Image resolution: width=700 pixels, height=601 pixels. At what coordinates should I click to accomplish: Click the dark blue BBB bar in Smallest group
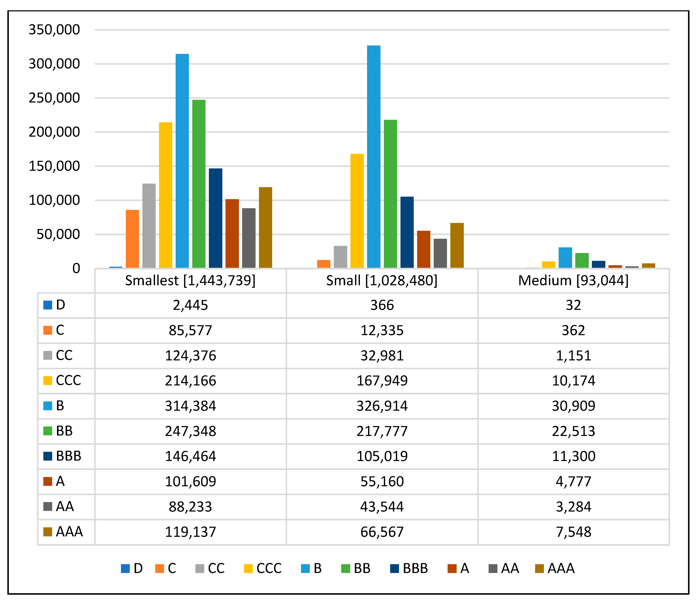click(x=216, y=218)
